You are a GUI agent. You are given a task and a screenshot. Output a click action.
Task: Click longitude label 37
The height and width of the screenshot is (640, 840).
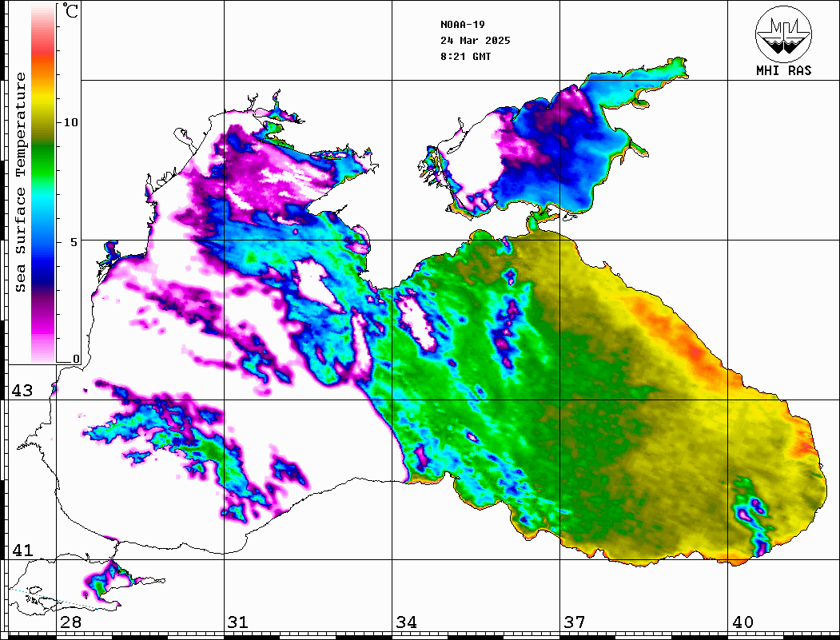[575, 622]
